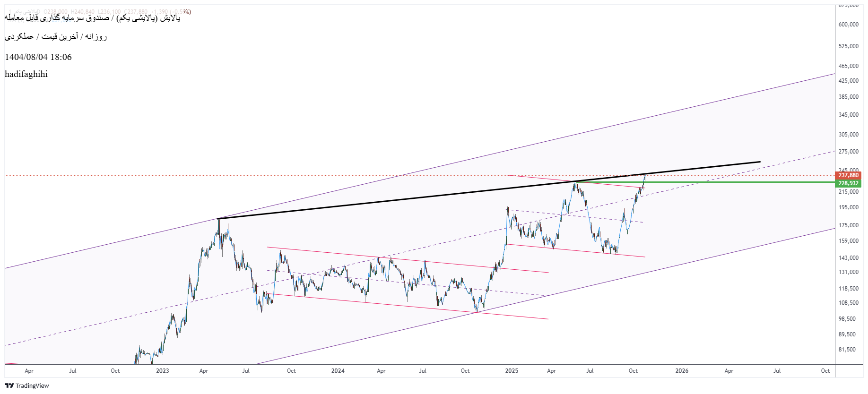
Task: Click the 425,000 price scale label
Action: coord(848,81)
